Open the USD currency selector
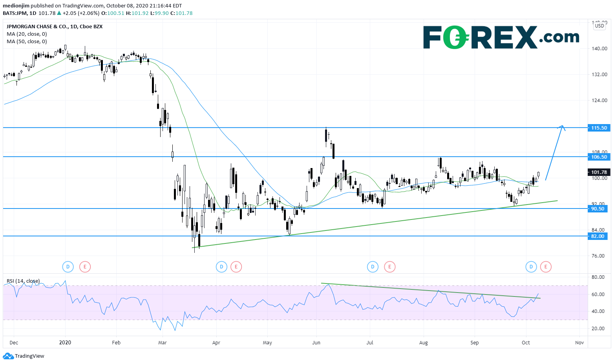This screenshot has height=364, width=614. (599, 26)
